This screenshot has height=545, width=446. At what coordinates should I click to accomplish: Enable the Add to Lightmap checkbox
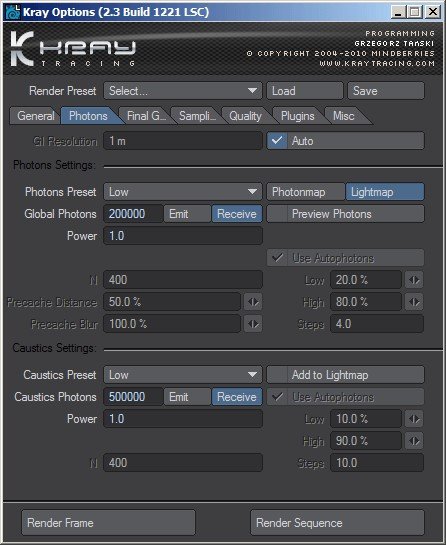[x=277, y=375]
